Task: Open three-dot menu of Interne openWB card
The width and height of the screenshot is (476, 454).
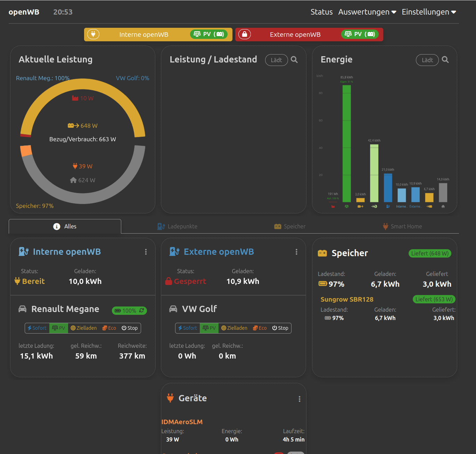Action: coord(146,252)
